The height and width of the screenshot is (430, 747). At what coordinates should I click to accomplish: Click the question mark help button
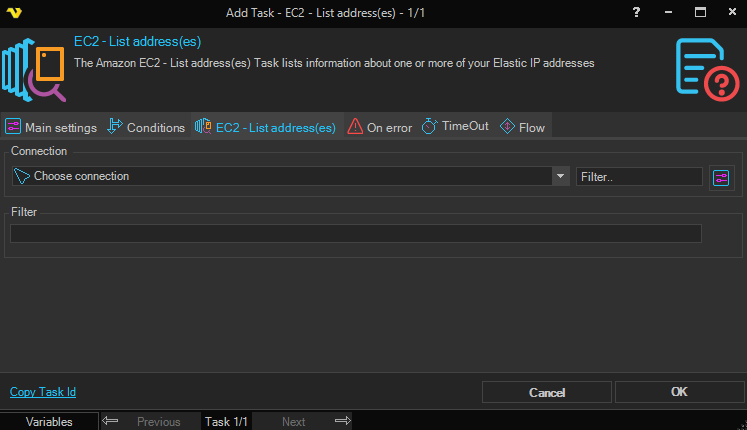[x=637, y=12]
